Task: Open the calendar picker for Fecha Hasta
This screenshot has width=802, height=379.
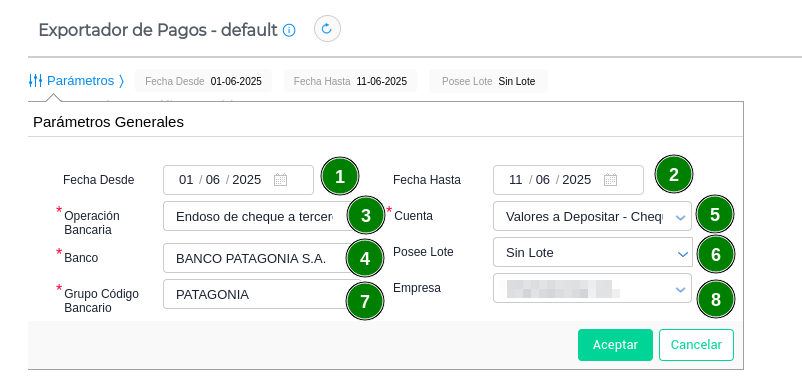Action: click(x=610, y=180)
